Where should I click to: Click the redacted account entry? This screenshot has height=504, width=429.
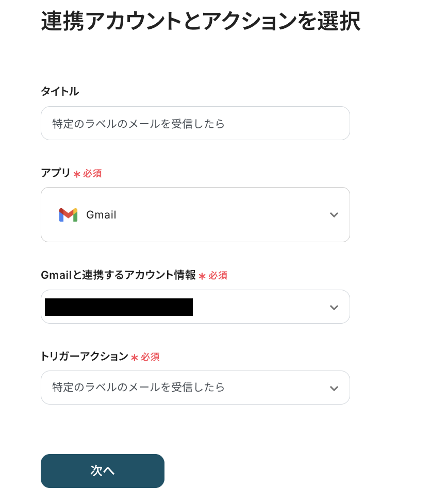[x=119, y=307]
